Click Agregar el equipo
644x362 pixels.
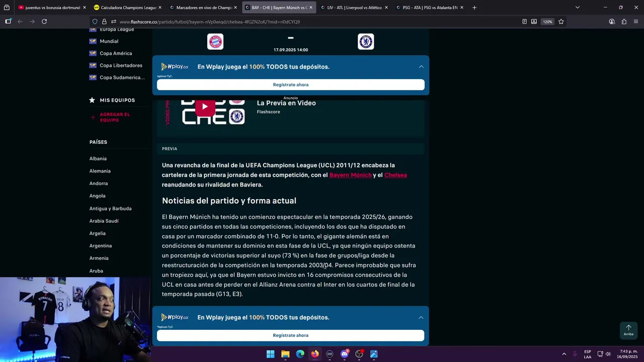[x=115, y=117]
